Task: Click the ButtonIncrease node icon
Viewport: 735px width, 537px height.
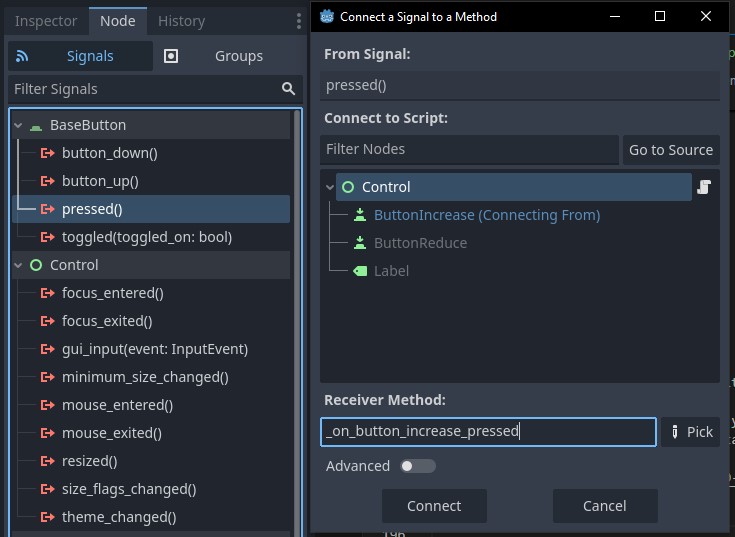Action: coord(360,215)
